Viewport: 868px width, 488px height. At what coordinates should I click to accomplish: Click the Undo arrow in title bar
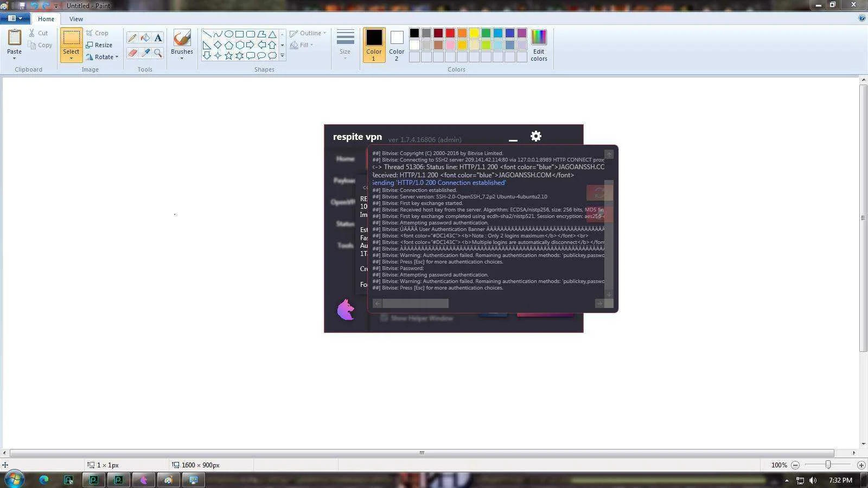[34, 5]
